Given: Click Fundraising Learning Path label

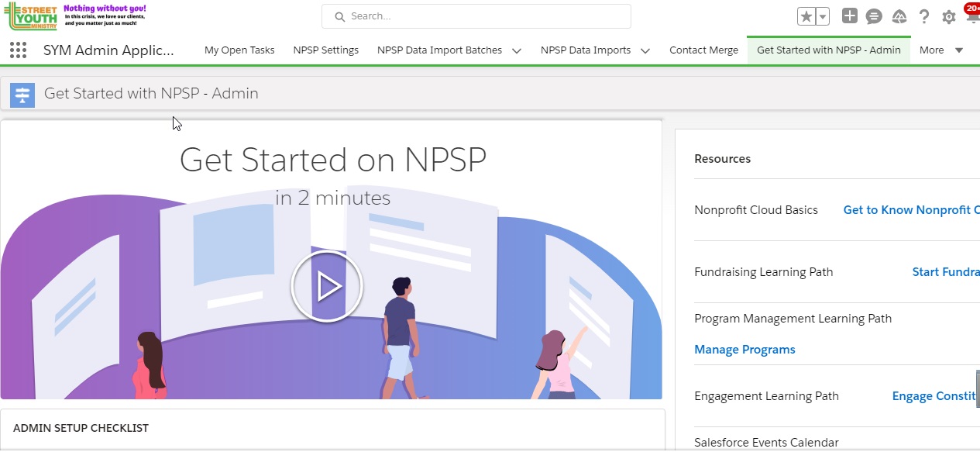Looking at the screenshot, I should click(x=764, y=272).
